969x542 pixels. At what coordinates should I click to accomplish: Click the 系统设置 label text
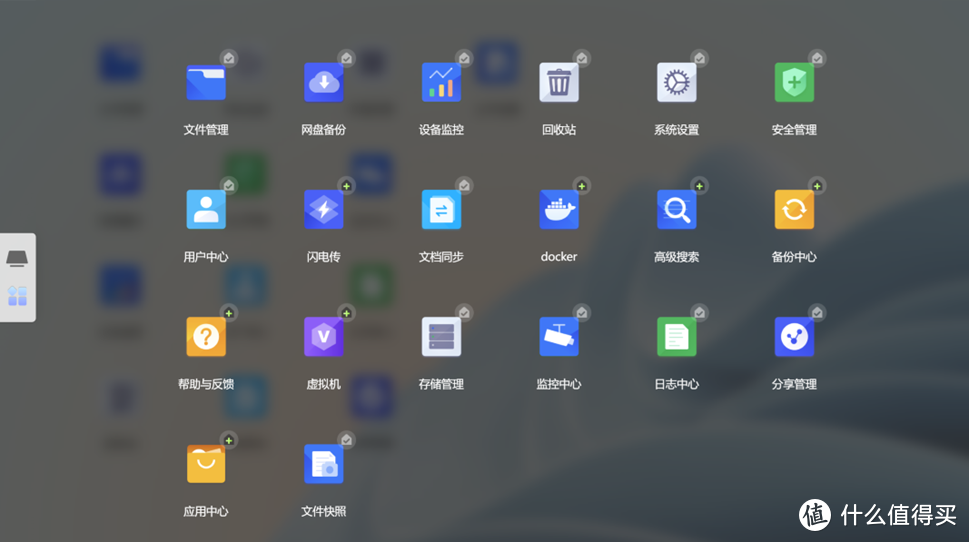click(x=676, y=130)
